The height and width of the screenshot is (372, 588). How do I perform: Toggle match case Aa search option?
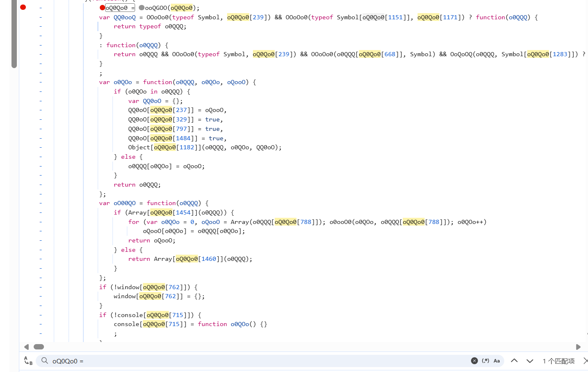[x=497, y=361]
